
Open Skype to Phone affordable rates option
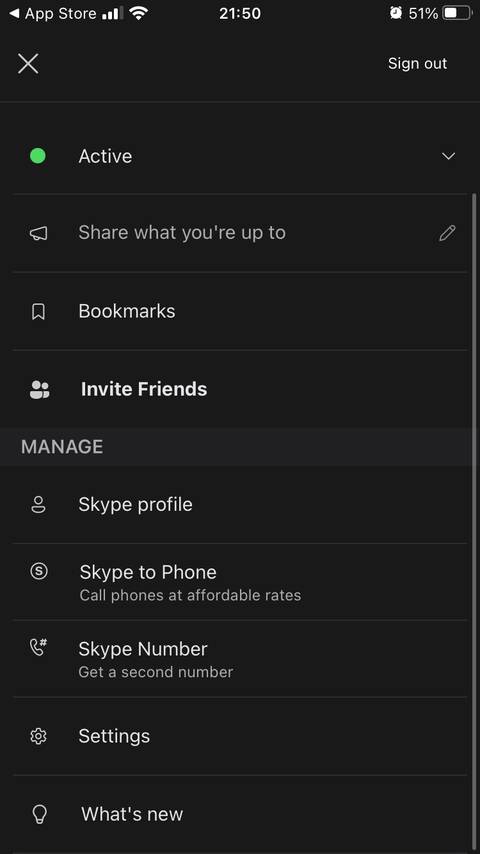[x=240, y=582]
